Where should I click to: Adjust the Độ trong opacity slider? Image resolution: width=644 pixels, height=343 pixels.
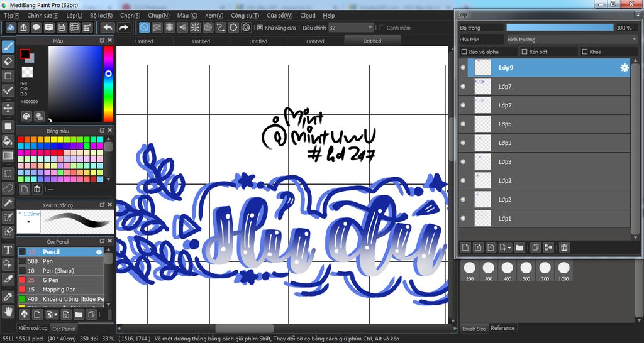click(560, 28)
